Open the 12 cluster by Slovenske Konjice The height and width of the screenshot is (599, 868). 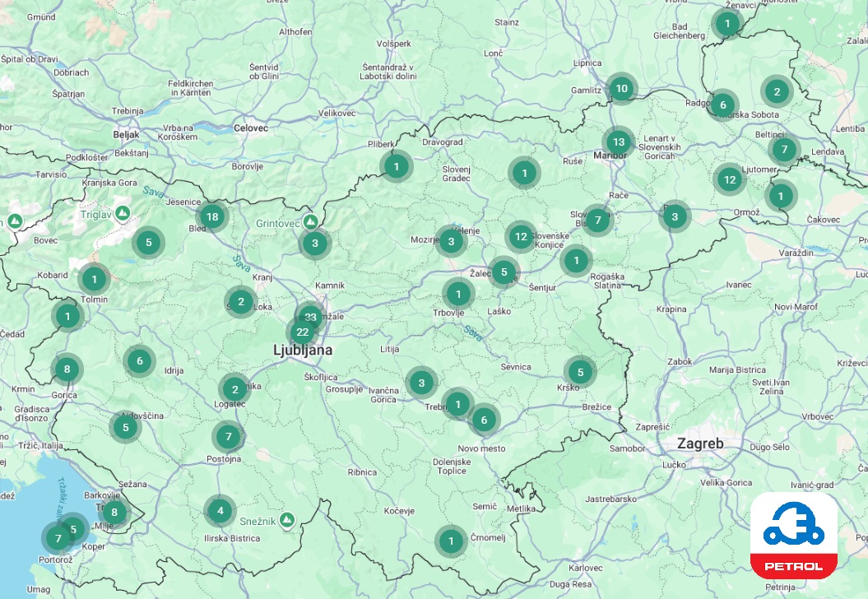521,237
